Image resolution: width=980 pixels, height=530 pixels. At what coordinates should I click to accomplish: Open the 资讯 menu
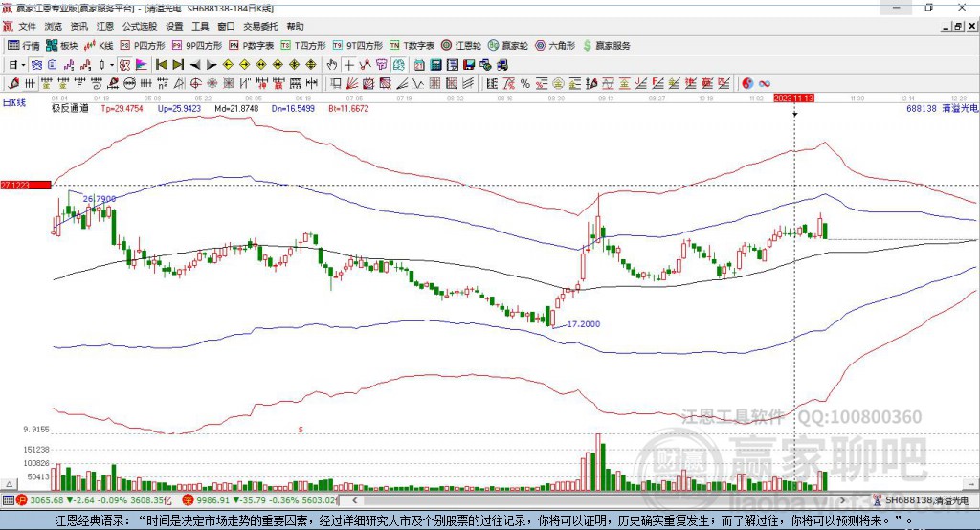pos(78,26)
